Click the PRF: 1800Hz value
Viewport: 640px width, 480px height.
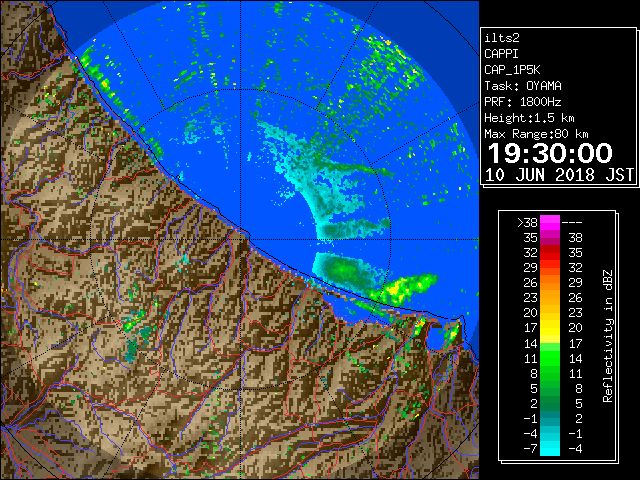click(523, 102)
